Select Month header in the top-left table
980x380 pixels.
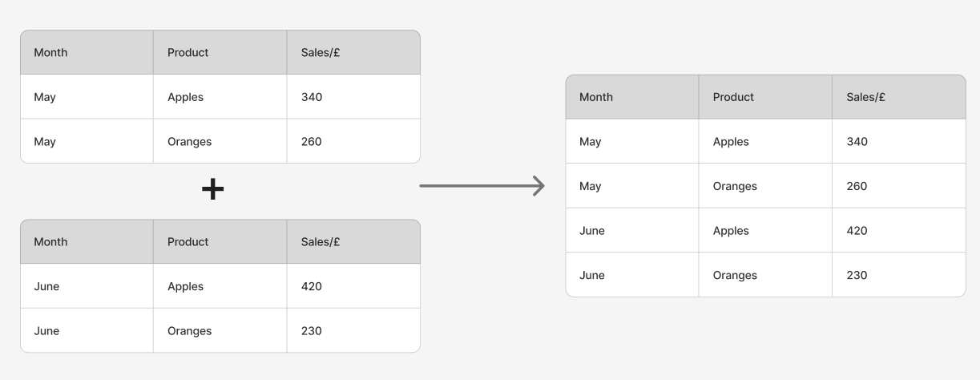[x=50, y=53]
